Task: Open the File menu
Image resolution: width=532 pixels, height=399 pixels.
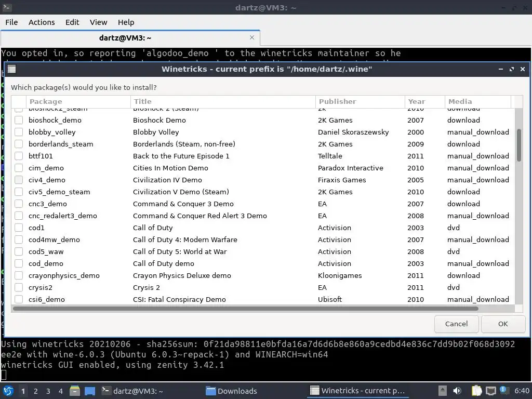Action: tap(11, 22)
